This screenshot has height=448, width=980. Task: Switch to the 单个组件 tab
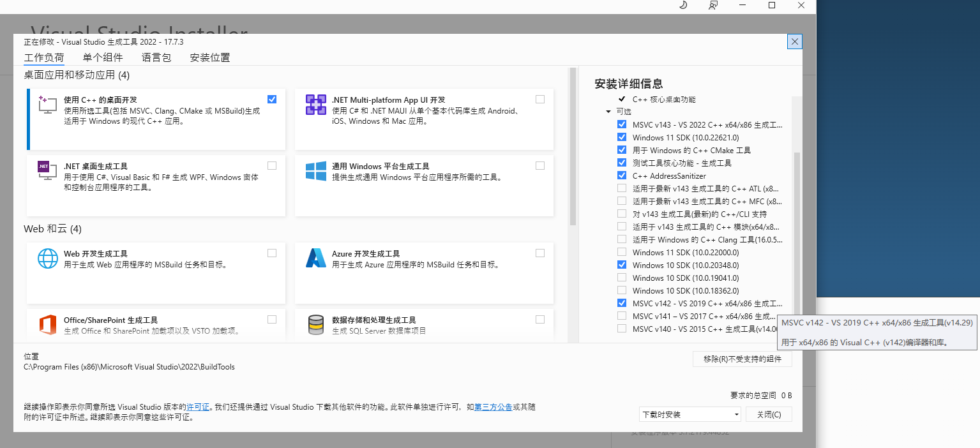[103, 57]
